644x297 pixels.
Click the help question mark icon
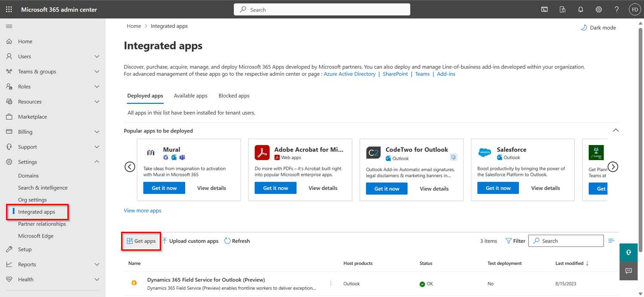pos(617,9)
